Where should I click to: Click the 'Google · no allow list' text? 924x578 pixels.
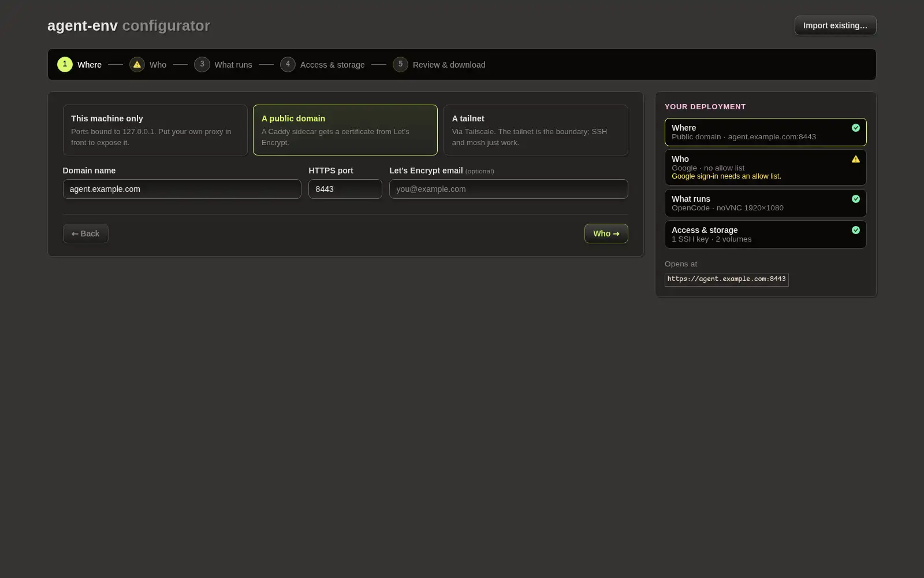click(x=708, y=168)
